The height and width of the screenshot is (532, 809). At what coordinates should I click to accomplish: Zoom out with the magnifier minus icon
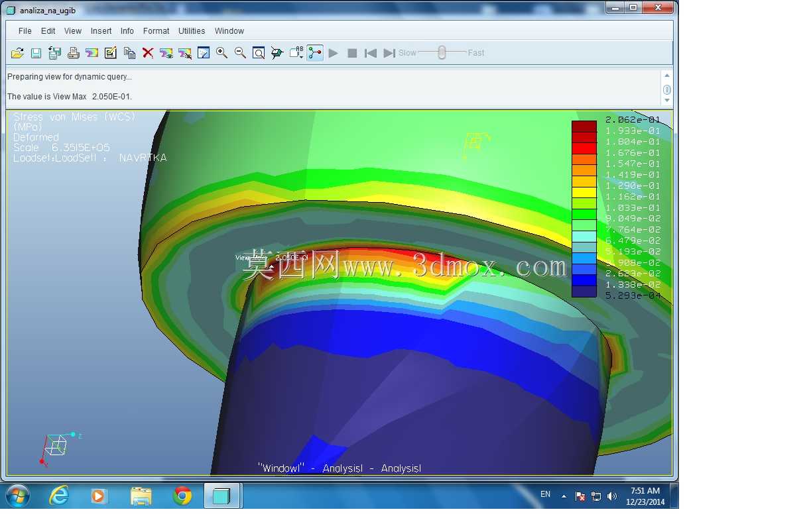click(241, 53)
